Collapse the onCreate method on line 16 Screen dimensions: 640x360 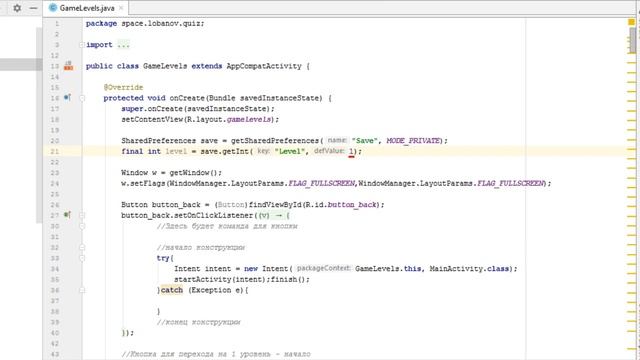point(82,98)
